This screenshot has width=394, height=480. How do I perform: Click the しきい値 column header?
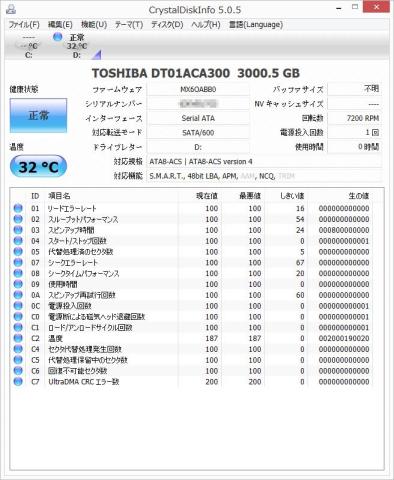coord(287,196)
